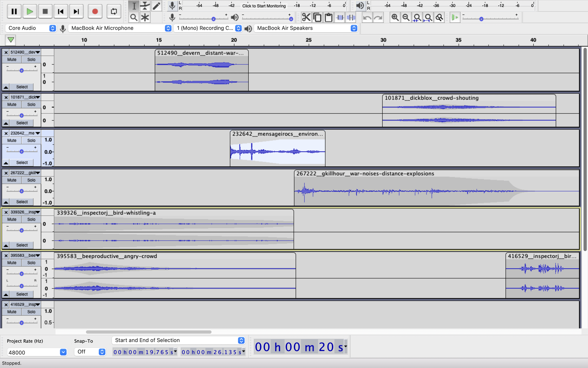588x368 pixels.
Task: Click Fit selection to width icon
Action: click(417, 18)
